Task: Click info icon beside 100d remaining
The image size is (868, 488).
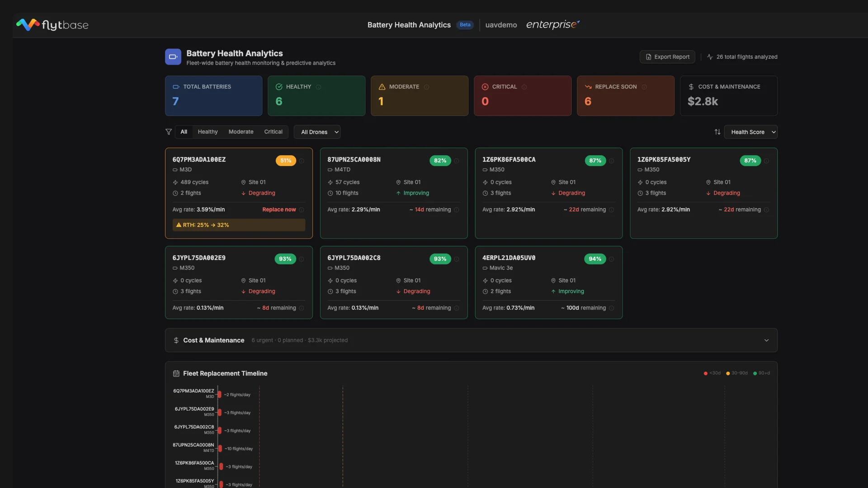Action: (x=611, y=308)
